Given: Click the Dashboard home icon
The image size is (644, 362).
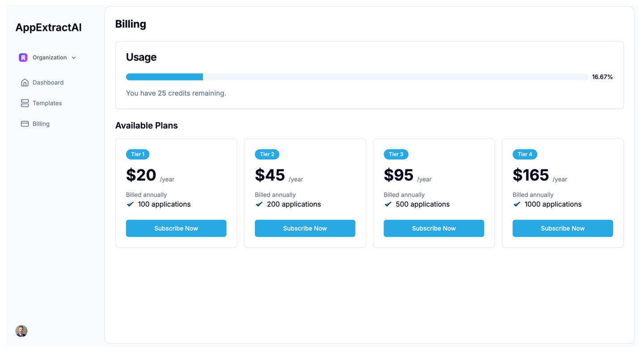Looking at the screenshot, I should [x=25, y=83].
